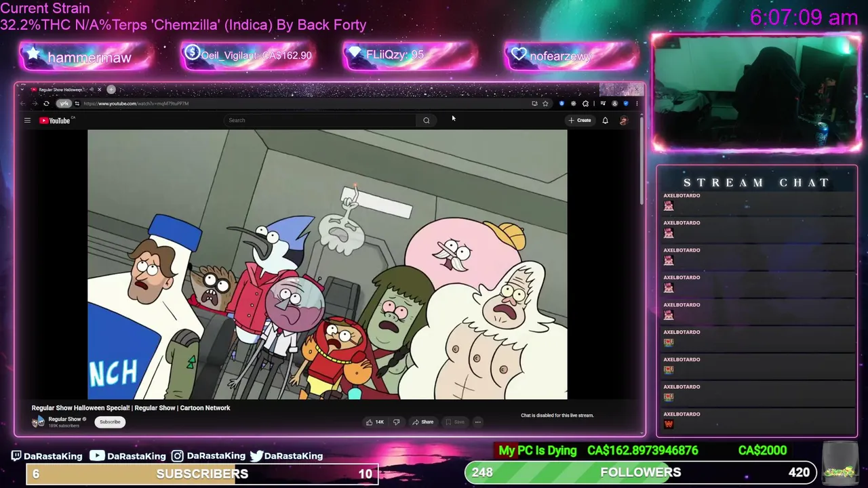868x488 pixels.
Task: View site information icon beside the URL
Action: (77, 104)
